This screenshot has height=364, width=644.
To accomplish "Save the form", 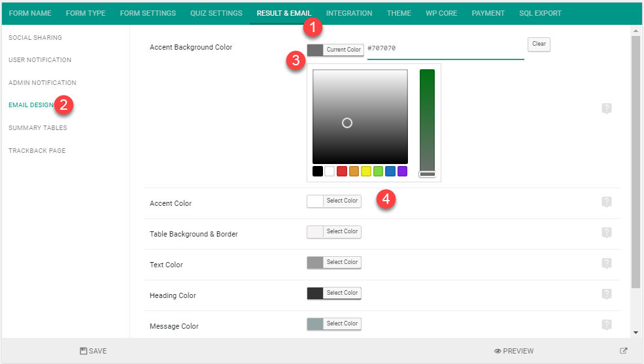I will pos(93,352).
